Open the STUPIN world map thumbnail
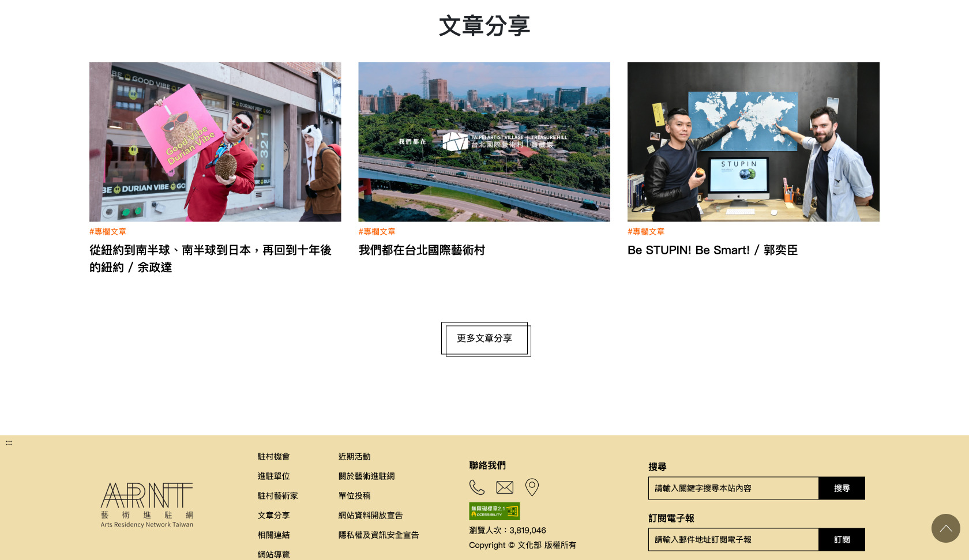Image resolution: width=969 pixels, height=560 pixels. [753, 142]
